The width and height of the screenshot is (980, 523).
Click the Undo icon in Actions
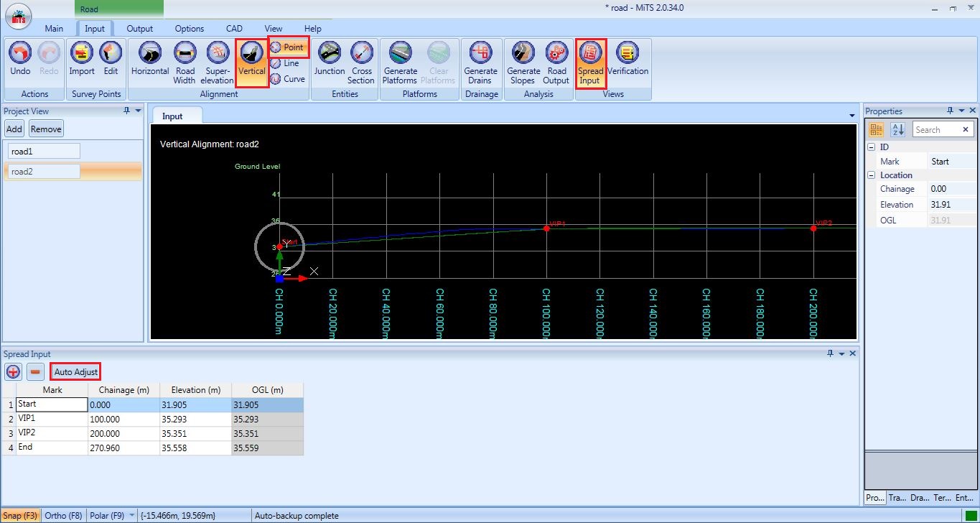pos(20,55)
